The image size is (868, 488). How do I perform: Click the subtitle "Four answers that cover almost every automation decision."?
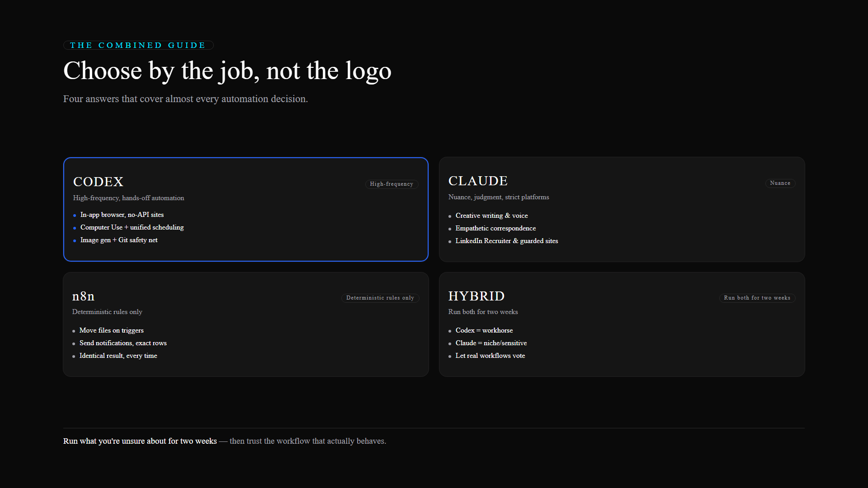(185, 99)
